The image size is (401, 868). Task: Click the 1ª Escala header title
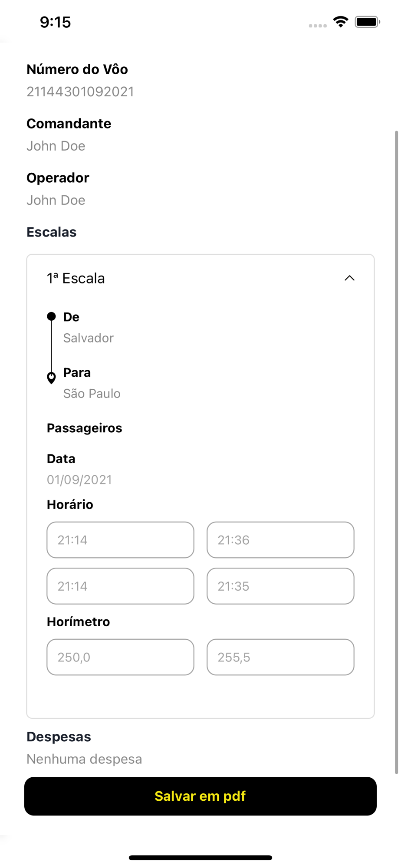click(x=76, y=278)
